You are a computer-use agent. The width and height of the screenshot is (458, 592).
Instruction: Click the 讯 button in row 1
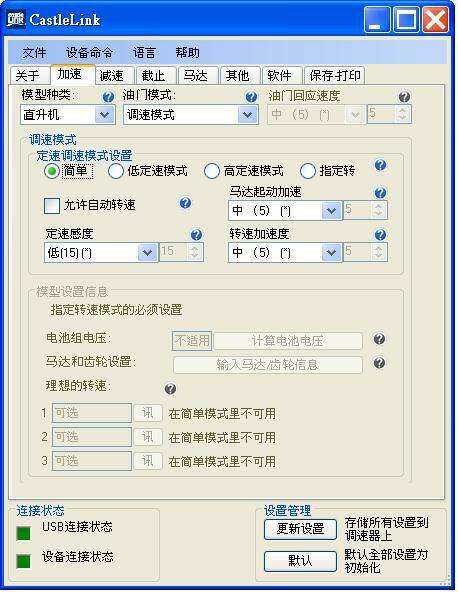(148, 413)
